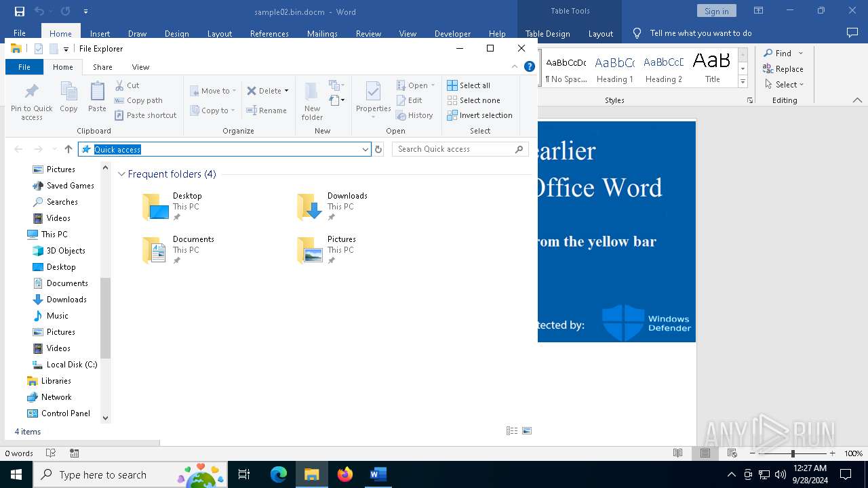
Task: Click the Windows Start button
Action: pos(16,474)
